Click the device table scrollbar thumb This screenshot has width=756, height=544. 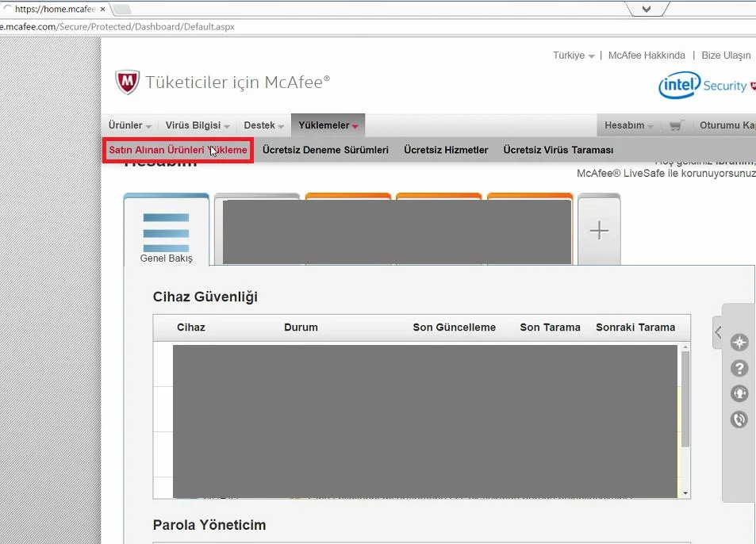685,399
